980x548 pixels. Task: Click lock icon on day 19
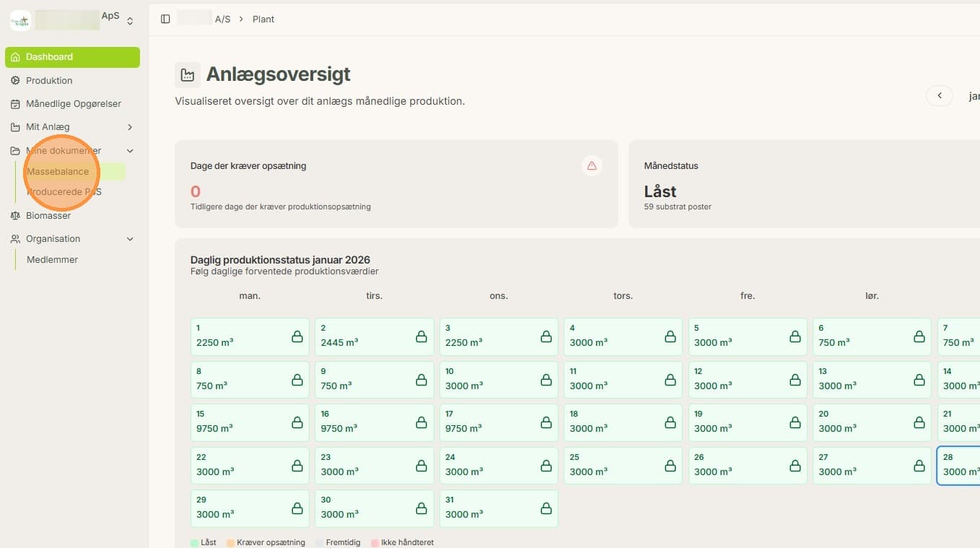point(795,422)
